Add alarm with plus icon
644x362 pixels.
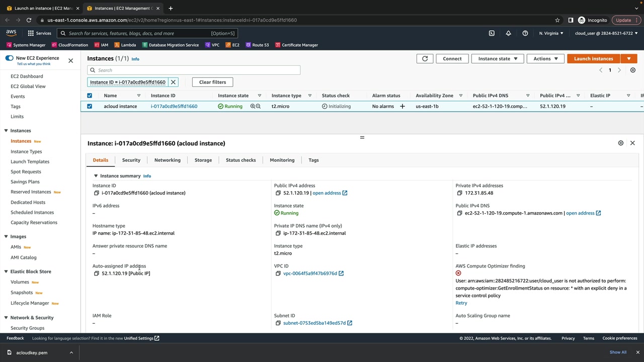(402, 106)
